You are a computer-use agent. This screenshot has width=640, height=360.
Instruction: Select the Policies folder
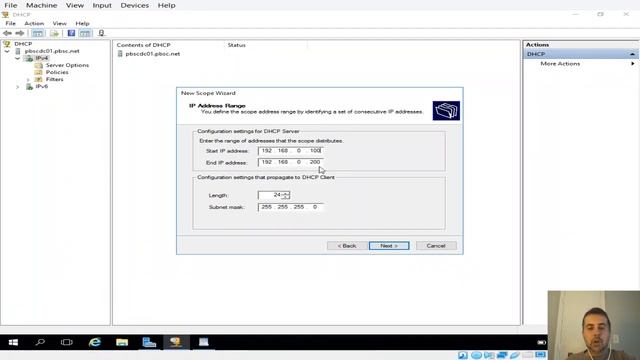[x=57, y=72]
